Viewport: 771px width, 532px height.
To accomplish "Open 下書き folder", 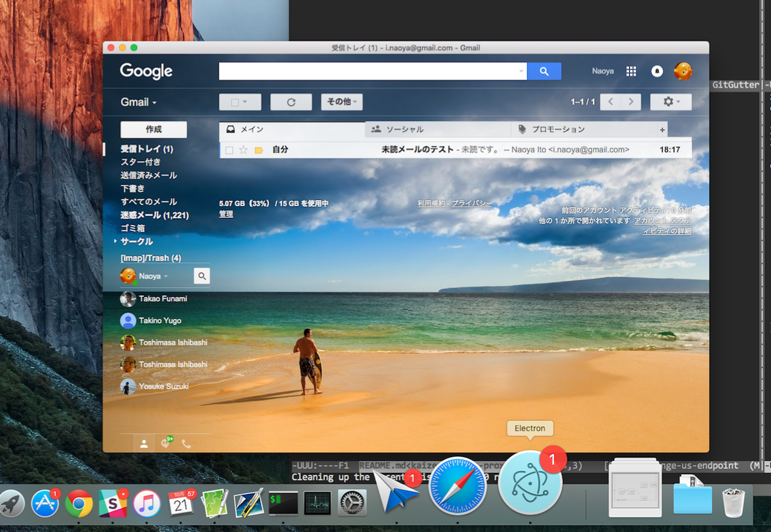I will point(132,189).
